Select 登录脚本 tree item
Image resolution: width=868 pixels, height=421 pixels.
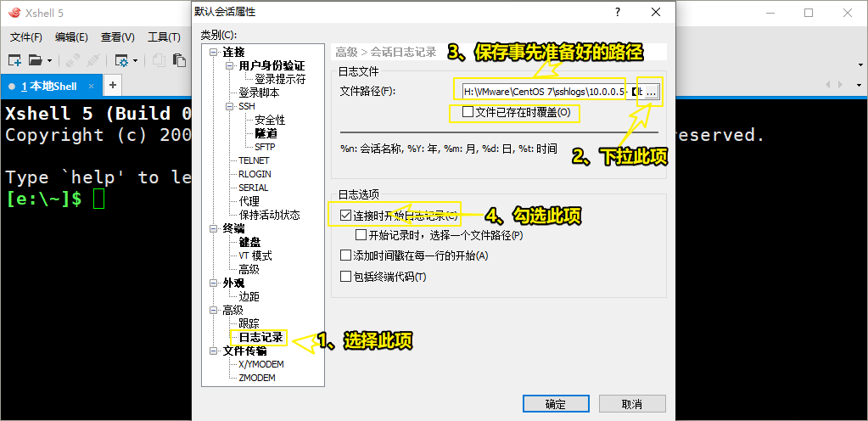pos(259,93)
